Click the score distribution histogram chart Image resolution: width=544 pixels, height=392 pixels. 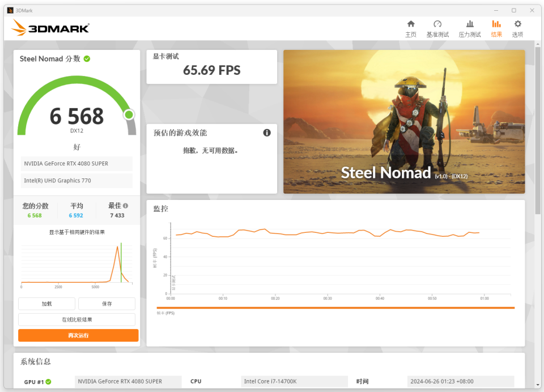tap(76, 265)
